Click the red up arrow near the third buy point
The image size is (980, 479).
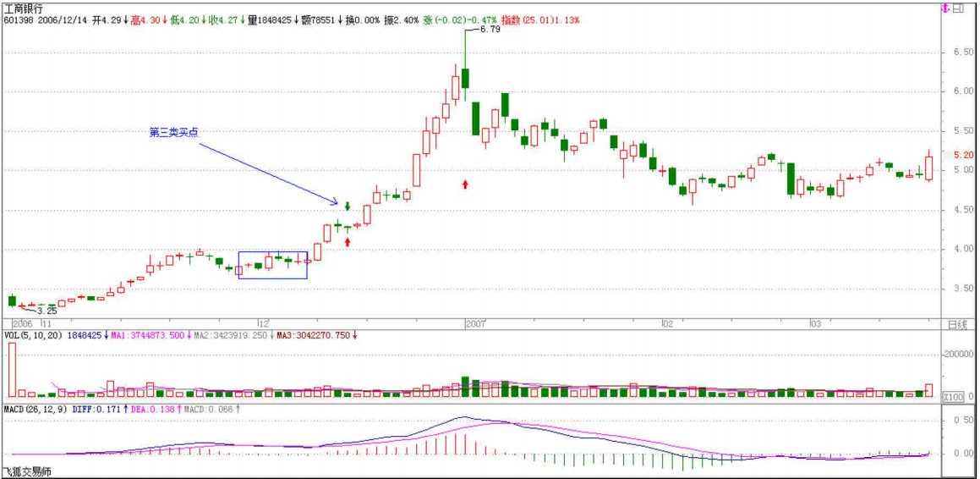click(x=348, y=242)
